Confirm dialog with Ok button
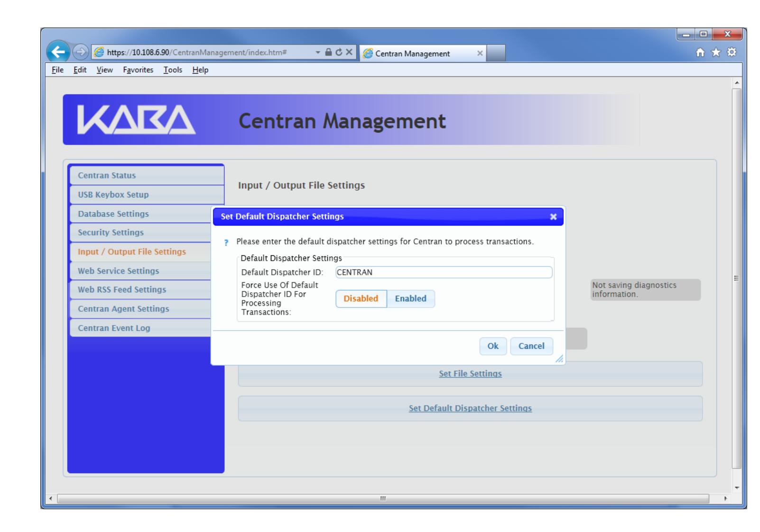The height and width of the screenshot is (532, 760). [493, 346]
